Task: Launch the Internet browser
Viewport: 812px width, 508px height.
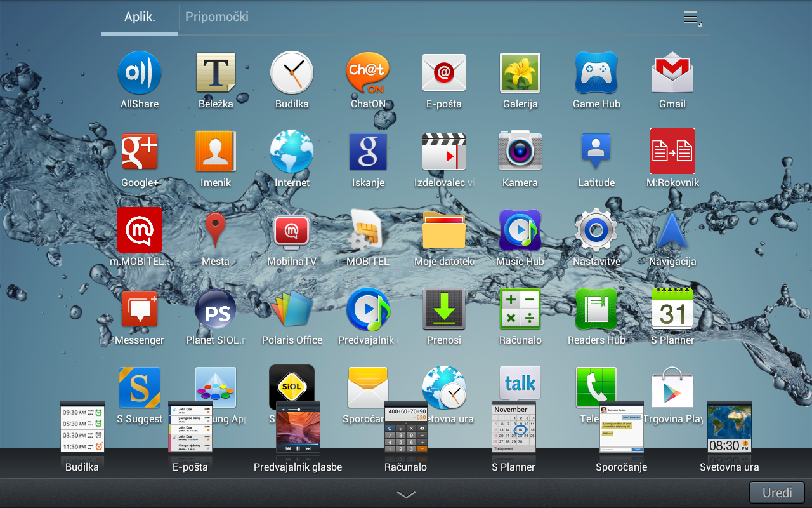Action: point(292,152)
